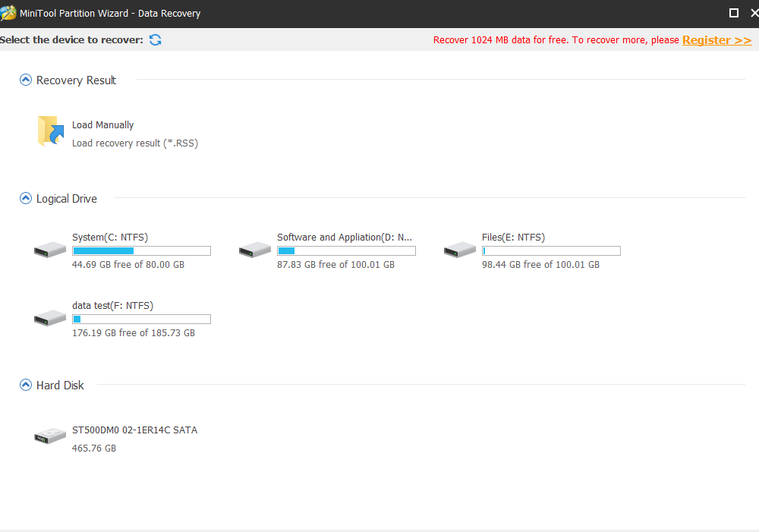Click the data test F usage bar
This screenshot has width=759, height=532.
coord(141,319)
